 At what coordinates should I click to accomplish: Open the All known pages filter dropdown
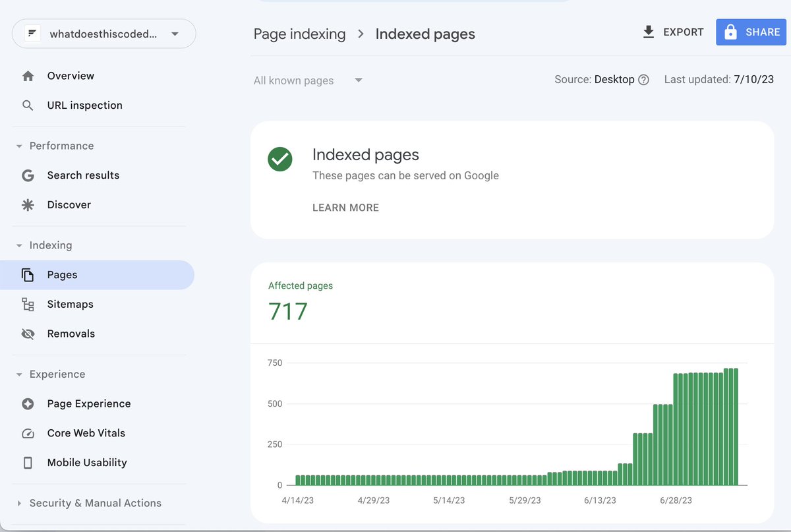click(308, 80)
